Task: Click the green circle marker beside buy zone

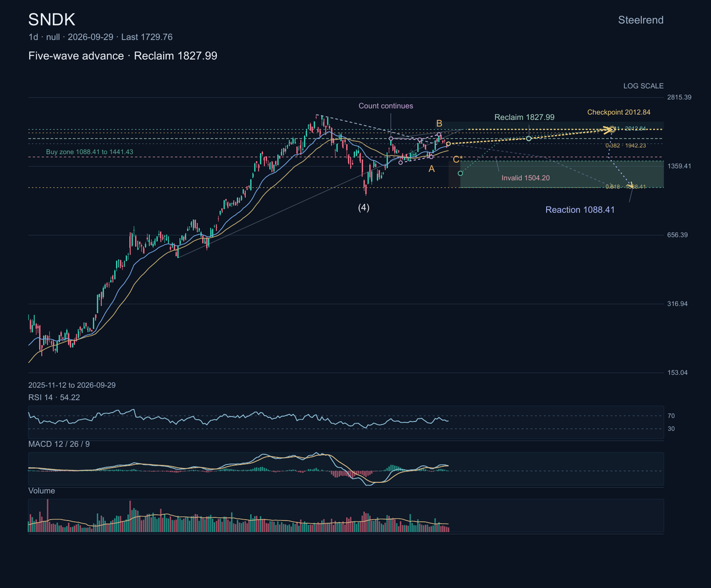Action: coord(460,173)
